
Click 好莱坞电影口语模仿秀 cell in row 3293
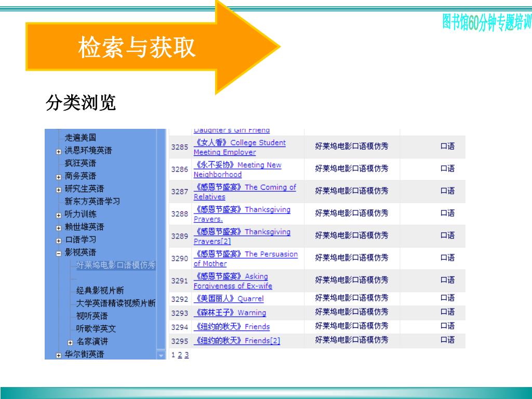click(352, 312)
